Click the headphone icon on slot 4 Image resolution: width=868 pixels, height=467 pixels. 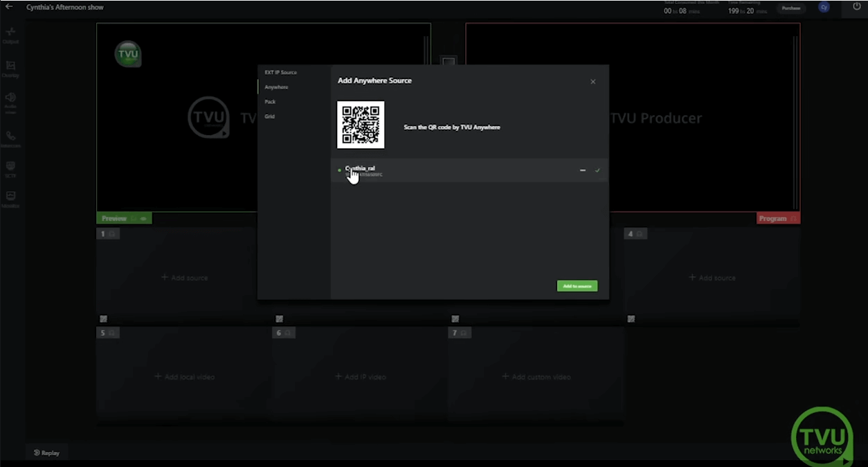click(640, 234)
